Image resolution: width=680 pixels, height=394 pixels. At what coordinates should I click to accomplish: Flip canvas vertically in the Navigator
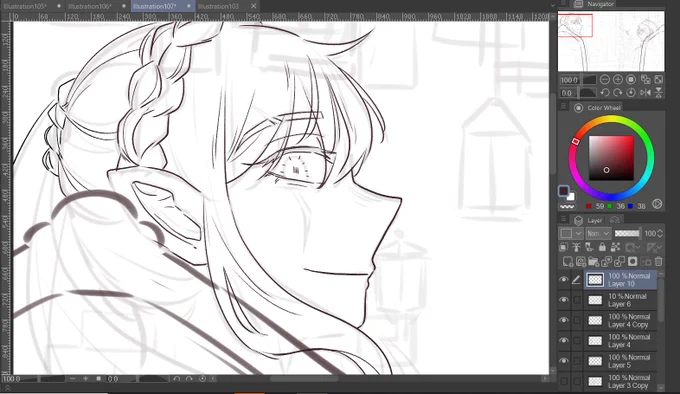(659, 93)
